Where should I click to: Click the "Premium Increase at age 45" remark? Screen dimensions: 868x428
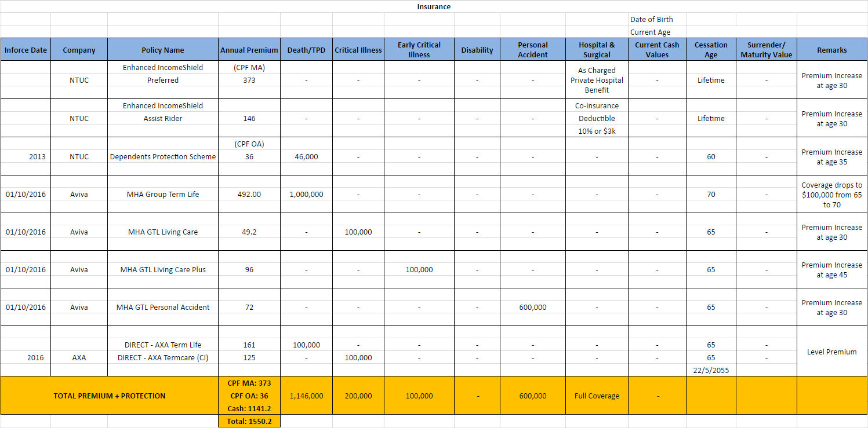click(x=832, y=270)
